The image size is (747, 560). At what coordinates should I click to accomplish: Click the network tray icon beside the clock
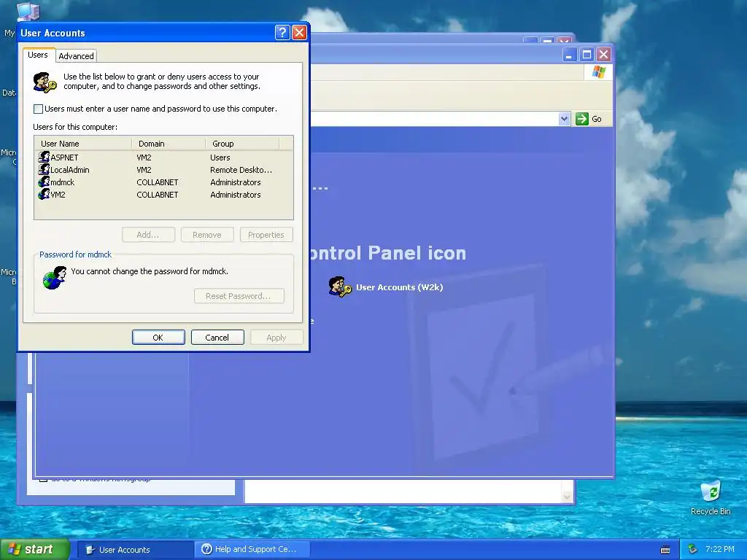(692, 549)
